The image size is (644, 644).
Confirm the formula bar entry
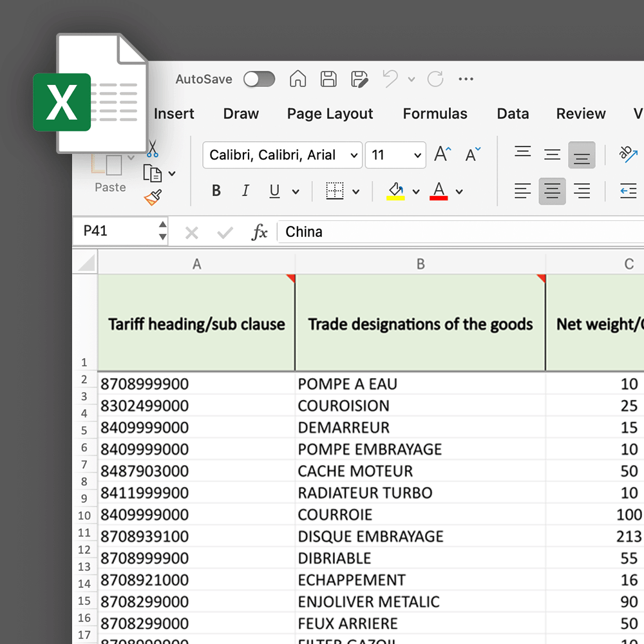[x=225, y=232]
